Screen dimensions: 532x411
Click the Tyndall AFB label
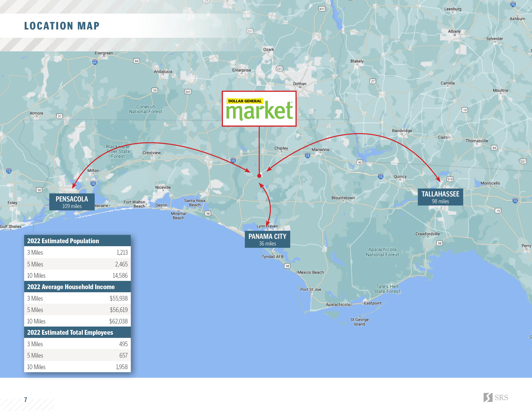click(x=273, y=256)
